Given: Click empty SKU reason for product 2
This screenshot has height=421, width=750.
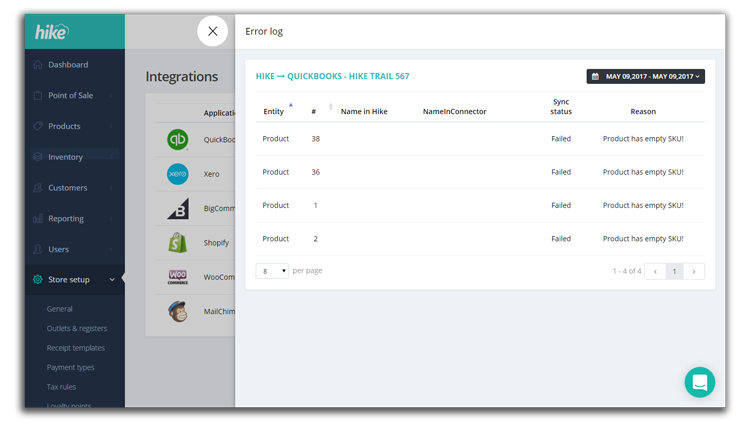Looking at the screenshot, I should [643, 239].
